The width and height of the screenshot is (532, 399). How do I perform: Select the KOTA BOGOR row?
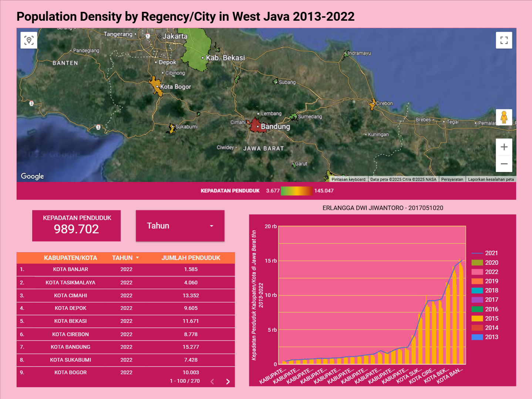tap(126, 372)
